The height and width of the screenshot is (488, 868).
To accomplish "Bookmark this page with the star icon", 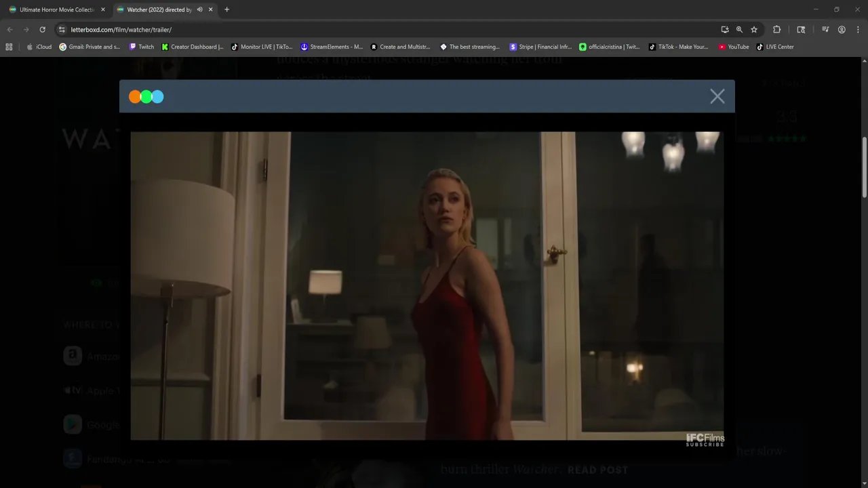I will click(x=754, y=29).
